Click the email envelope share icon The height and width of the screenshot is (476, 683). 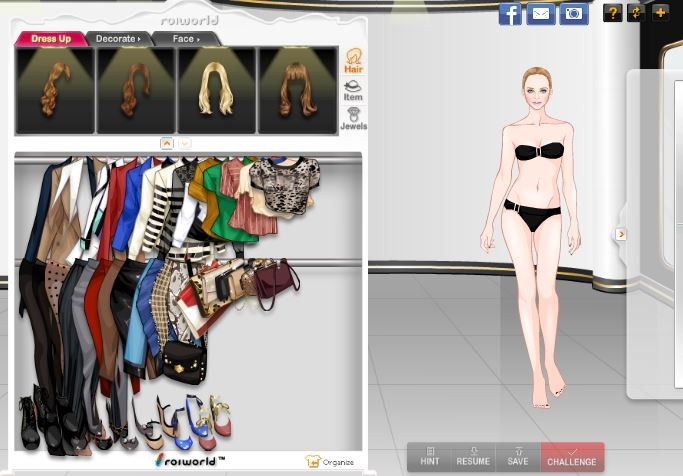[x=541, y=14]
